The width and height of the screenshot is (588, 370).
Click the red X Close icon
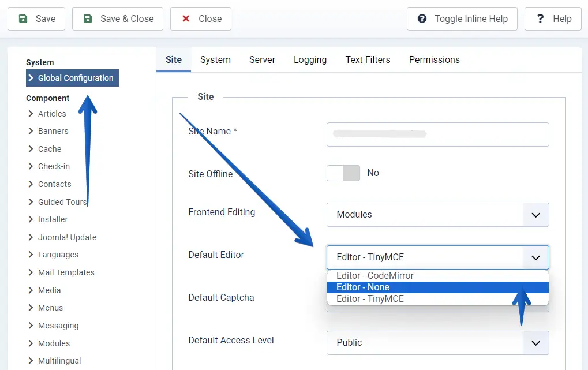coord(186,18)
